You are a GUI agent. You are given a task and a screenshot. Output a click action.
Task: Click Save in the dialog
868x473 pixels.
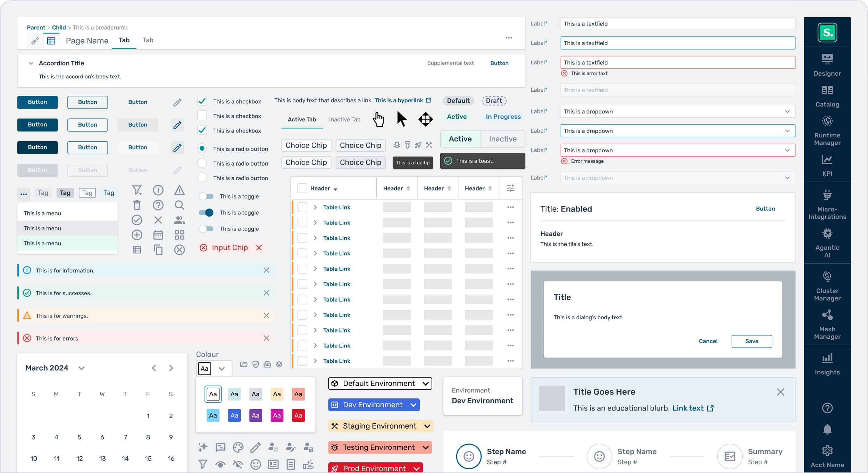click(752, 341)
